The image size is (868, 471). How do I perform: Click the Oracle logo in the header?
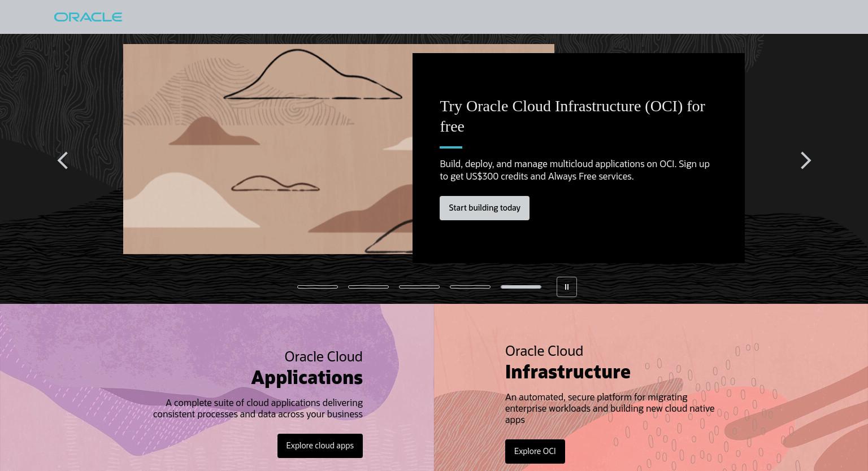click(88, 17)
